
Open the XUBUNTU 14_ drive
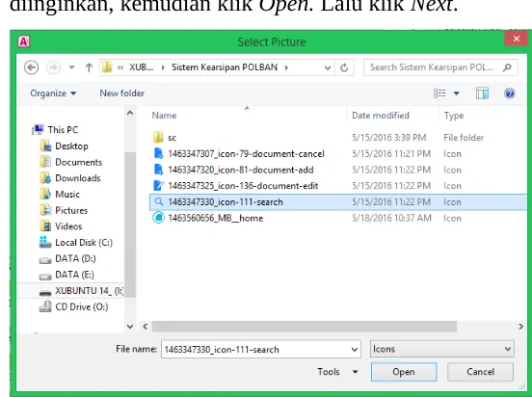pyautogui.click(x=71, y=291)
